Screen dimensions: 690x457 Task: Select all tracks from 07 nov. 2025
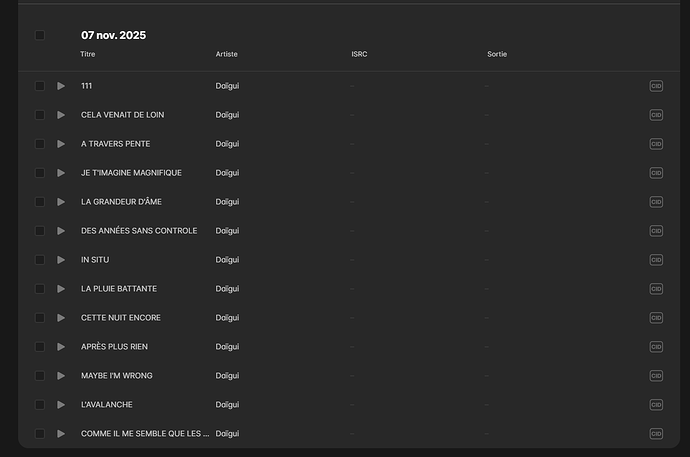click(x=40, y=36)
